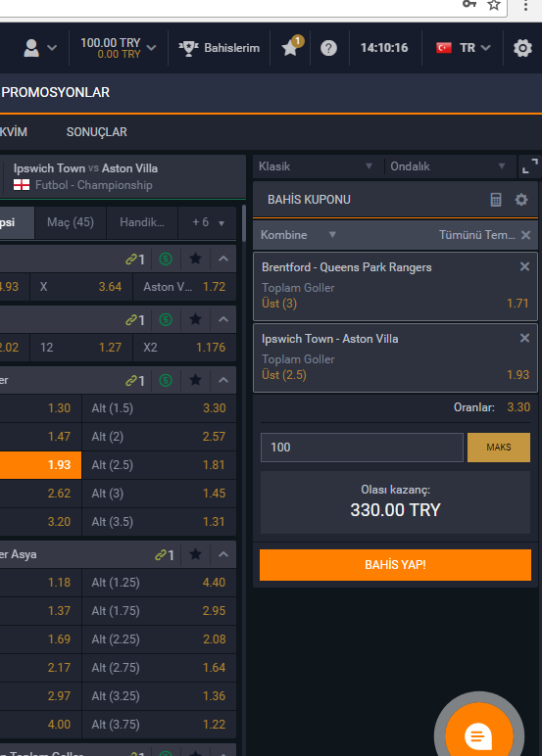Screen dimensions: 542x756
Task: Open the browser three-dot menu
Action: (x=525, y=5)
